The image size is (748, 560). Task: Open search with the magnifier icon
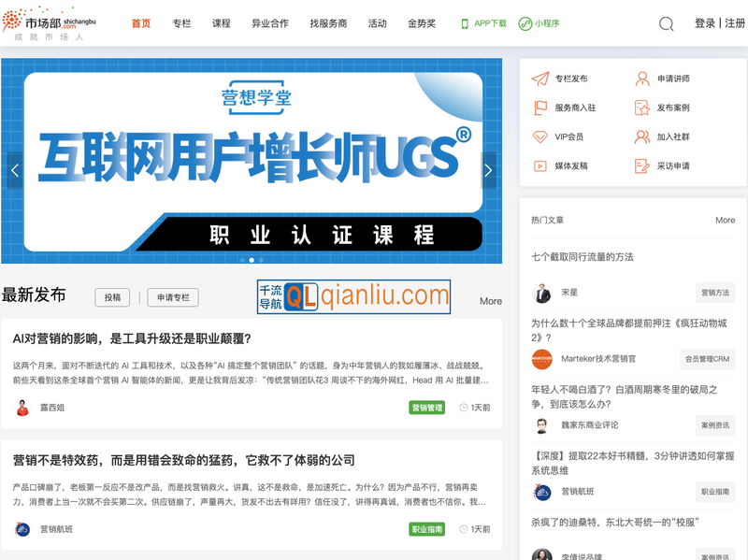coord(665,23)
